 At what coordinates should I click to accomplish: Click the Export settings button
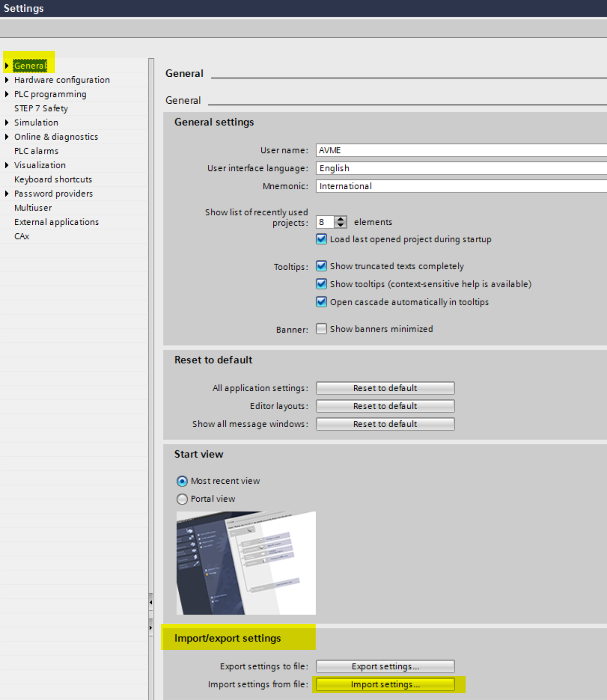click(x=385, y=666)
